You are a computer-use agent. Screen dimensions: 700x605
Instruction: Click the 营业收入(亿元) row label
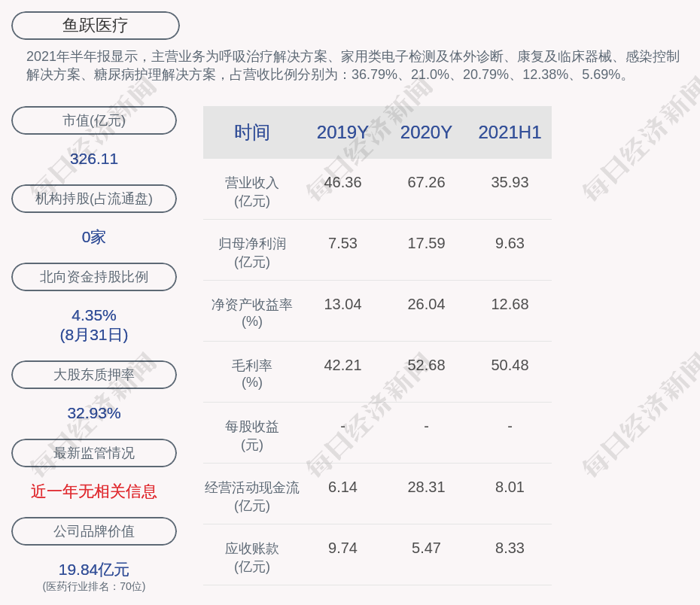pyautogui.click(x=252, y=192)
